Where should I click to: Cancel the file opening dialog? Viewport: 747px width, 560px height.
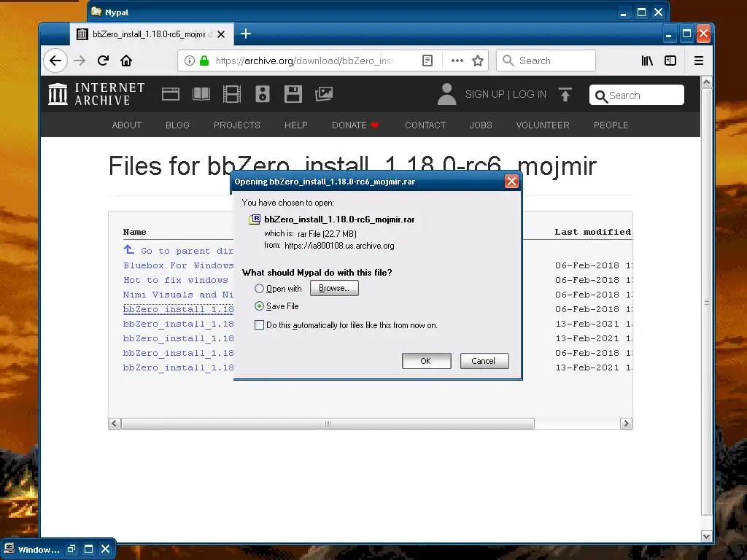pos(484,361)
